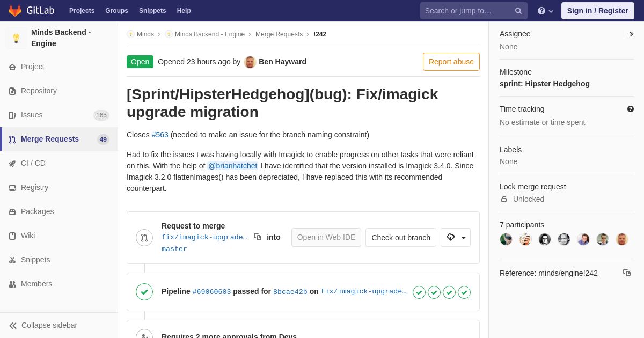644x338 pixels.
Task: Open the Help question-mark dropdown
Action: point(546,11)
